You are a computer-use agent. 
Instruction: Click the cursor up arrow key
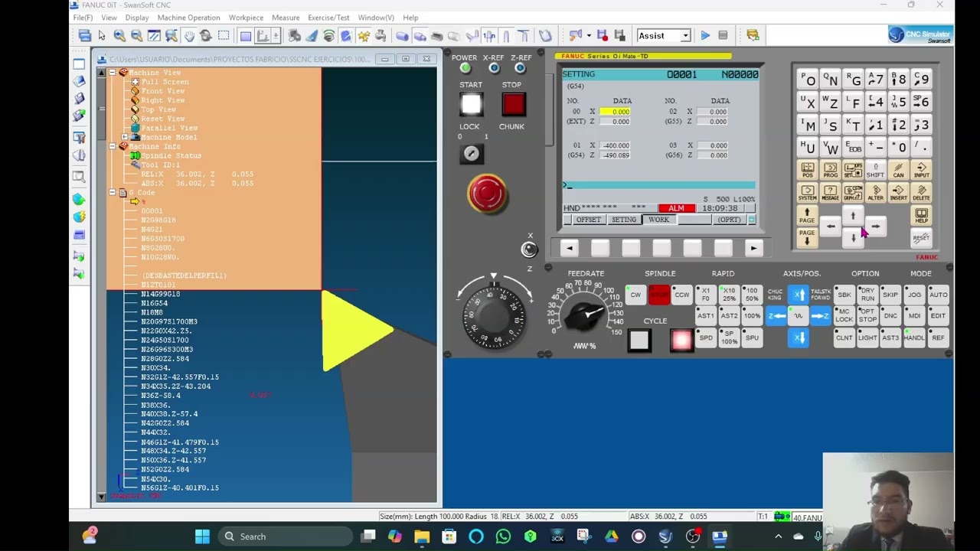pyautogui.click(x=853, y=217)
